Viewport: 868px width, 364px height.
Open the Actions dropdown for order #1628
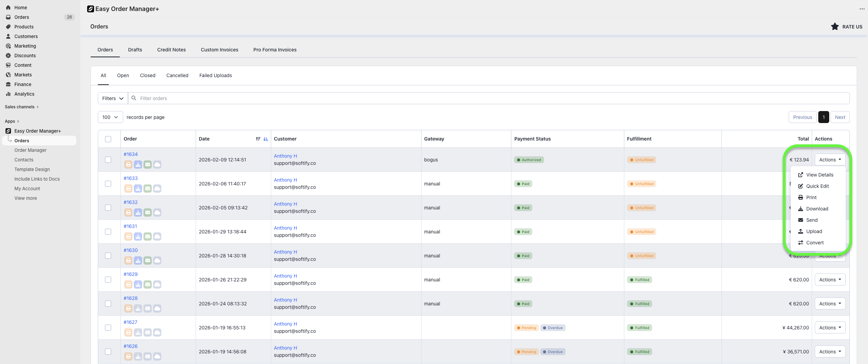pyautogui.click(x=830, y=304)
